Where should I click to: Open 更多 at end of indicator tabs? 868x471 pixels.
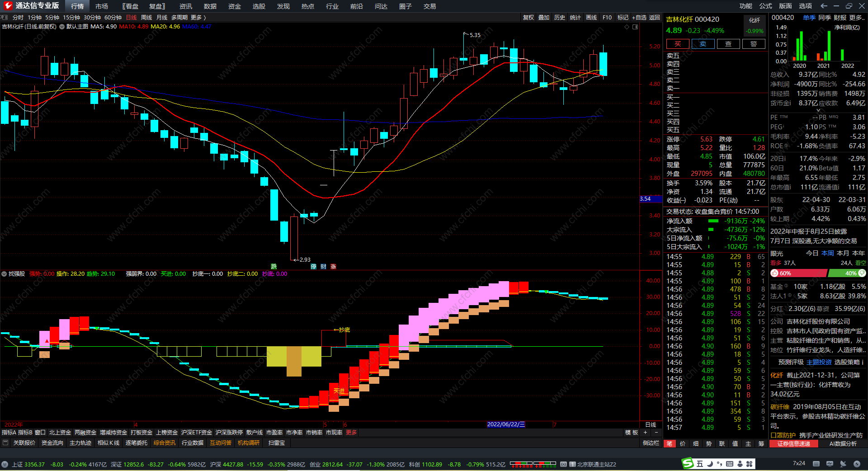click(x=351, y=433)
